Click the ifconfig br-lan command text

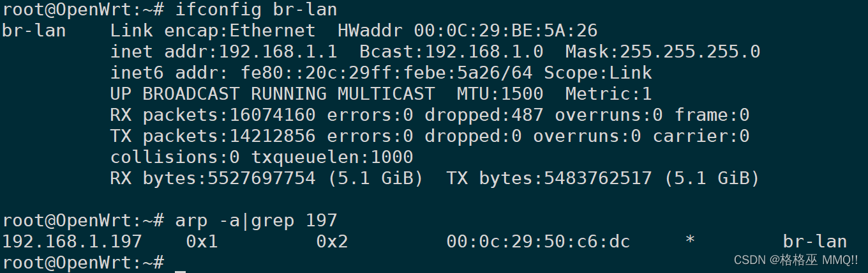pos(256,10)
